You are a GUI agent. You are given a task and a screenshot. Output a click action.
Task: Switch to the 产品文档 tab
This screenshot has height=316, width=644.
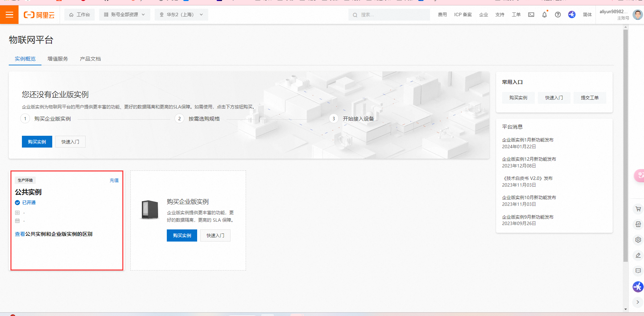click(90, 59)
